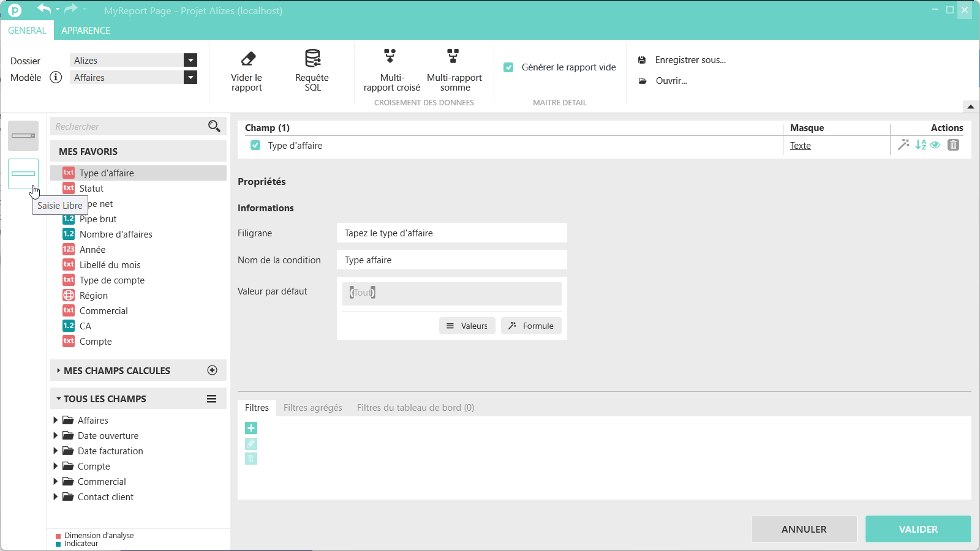
Task: Select Multi-rapport somme icon
Action: pos(453,56)
